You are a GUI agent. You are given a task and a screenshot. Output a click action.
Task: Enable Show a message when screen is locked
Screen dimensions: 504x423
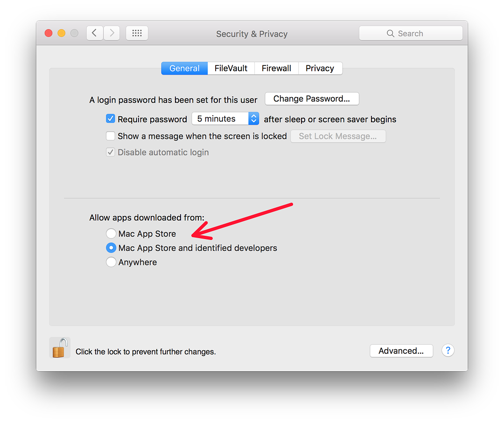click(111, 136)
